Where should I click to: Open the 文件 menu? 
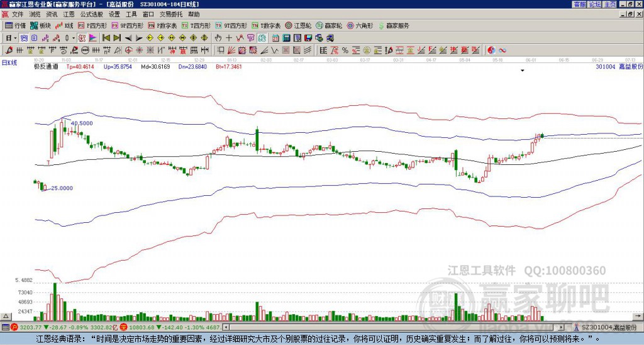pyautogui.click(x=18, y=14)
